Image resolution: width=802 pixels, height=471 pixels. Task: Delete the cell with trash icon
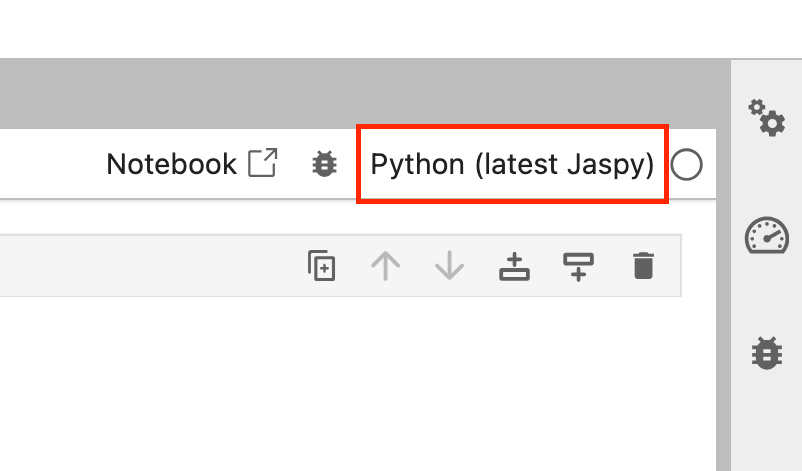click(643, 266)
